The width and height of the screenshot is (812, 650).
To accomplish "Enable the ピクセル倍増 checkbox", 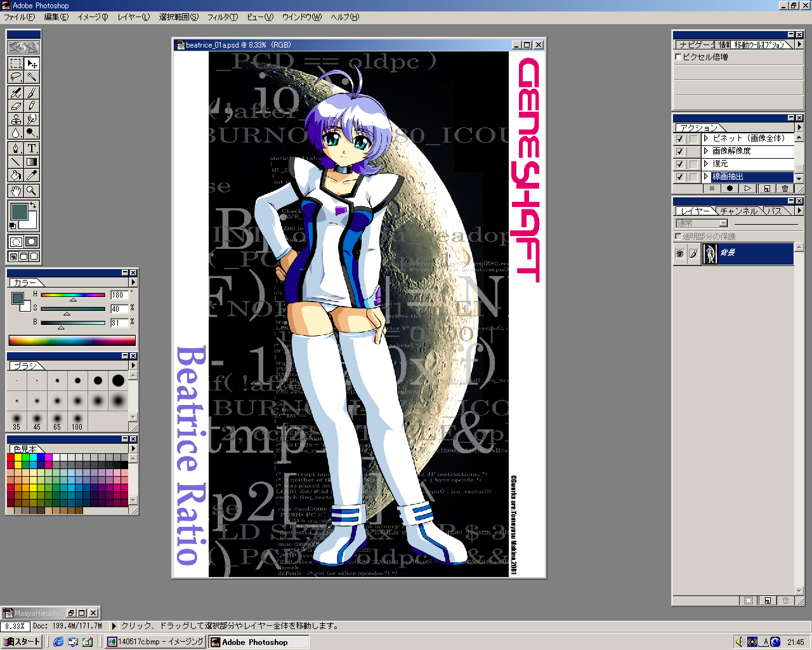I will point(678,56).
